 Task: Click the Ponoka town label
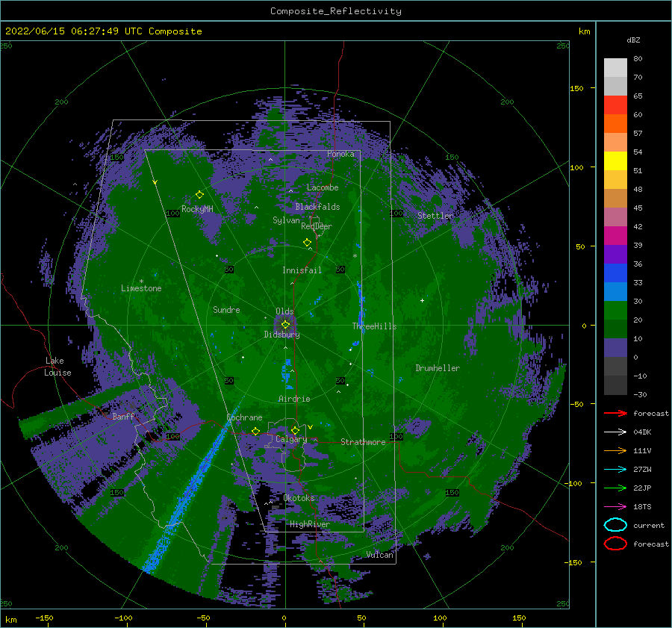coord(340,154)
